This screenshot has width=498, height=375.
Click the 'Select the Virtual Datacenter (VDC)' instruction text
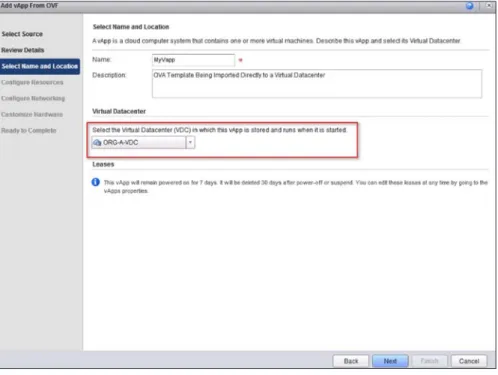tap(220, 130)
